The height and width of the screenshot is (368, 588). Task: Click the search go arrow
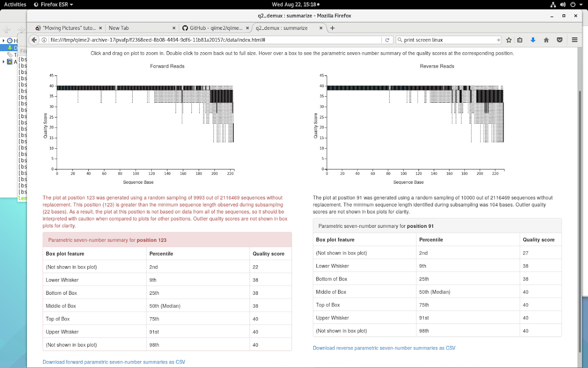point(498,40)
